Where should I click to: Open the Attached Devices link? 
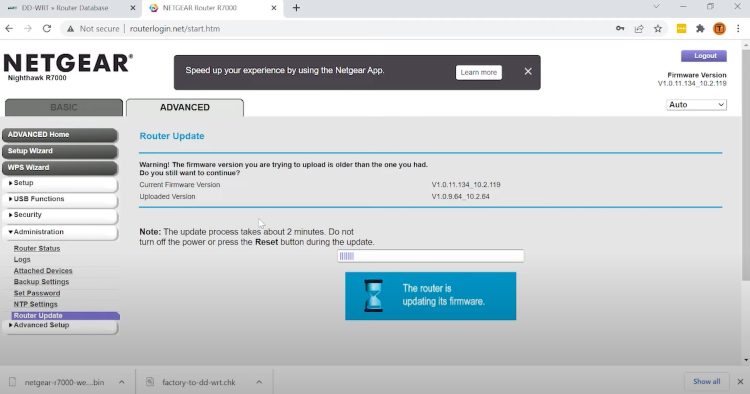43,271
